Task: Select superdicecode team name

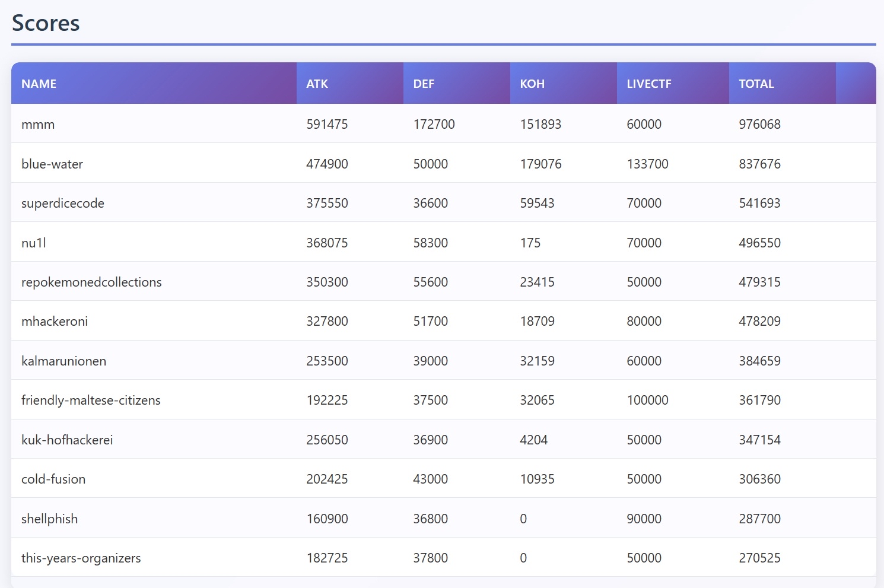Action: (63, 204)
